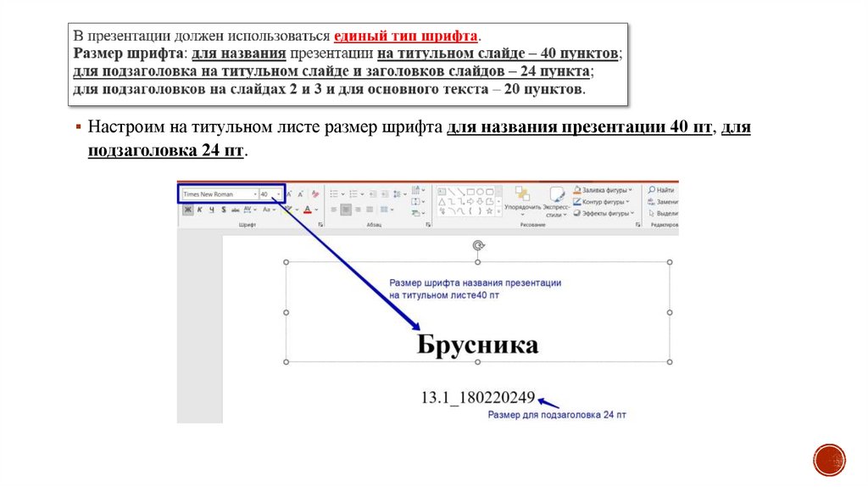Open Columns dropdown in Абзац group
The image size is (868, 487).
click(x=387, y=210)
